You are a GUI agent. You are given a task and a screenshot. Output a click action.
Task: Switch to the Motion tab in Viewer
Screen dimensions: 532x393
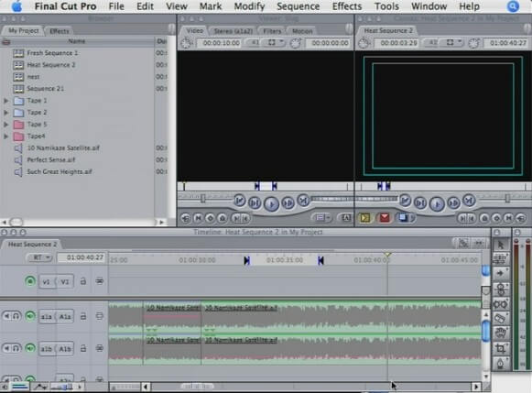(x=302, y=31)
